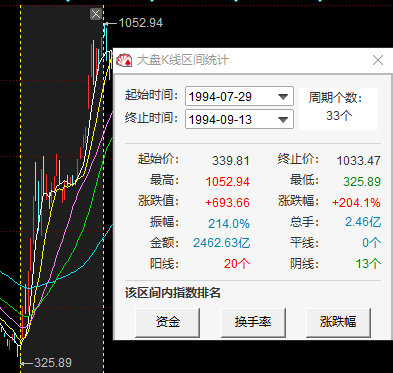Click the dialog's red fan logo icon
The height and width of the screenshot is (373, 393).
point(124,60)
